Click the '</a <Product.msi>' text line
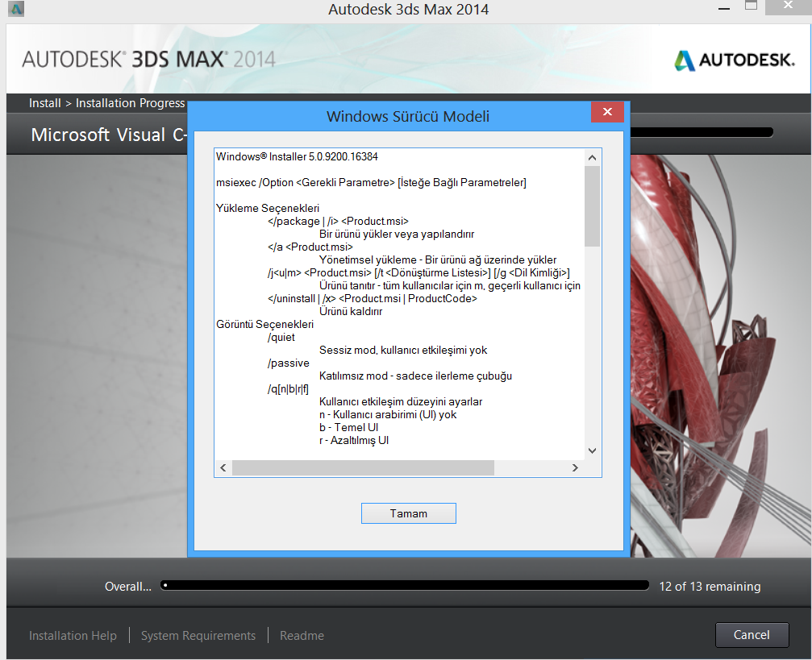Viewport: 812px width, 660px height. [310, 247]
